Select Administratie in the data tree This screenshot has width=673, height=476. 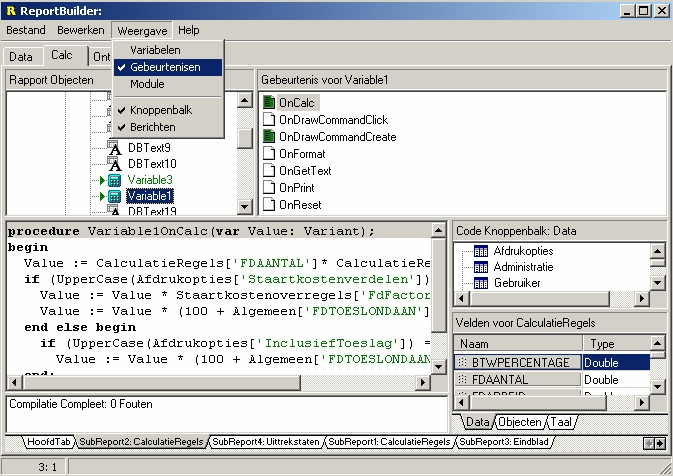tap(523, 267)
